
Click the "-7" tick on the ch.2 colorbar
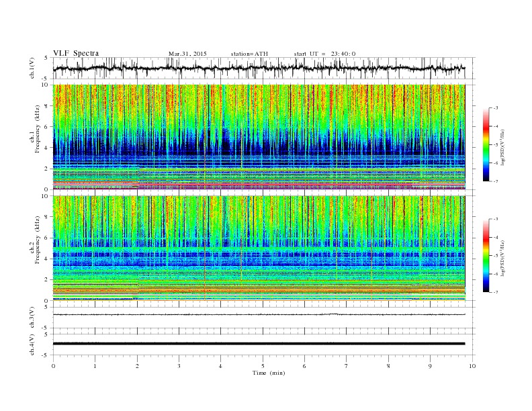point(495,292)
